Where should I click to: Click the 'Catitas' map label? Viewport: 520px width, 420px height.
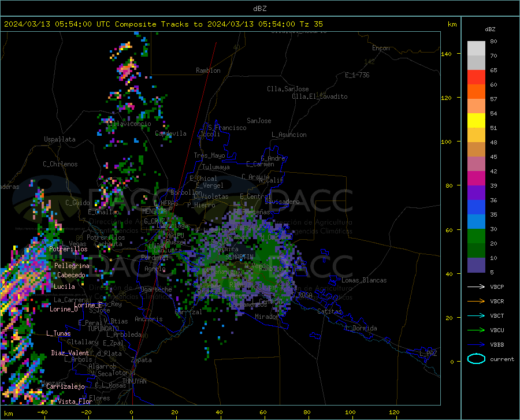(329, 311)
